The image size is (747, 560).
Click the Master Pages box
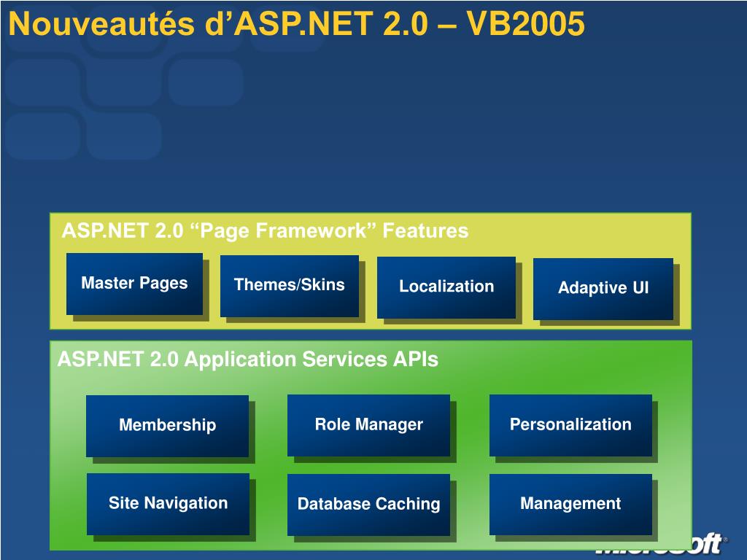134,284
